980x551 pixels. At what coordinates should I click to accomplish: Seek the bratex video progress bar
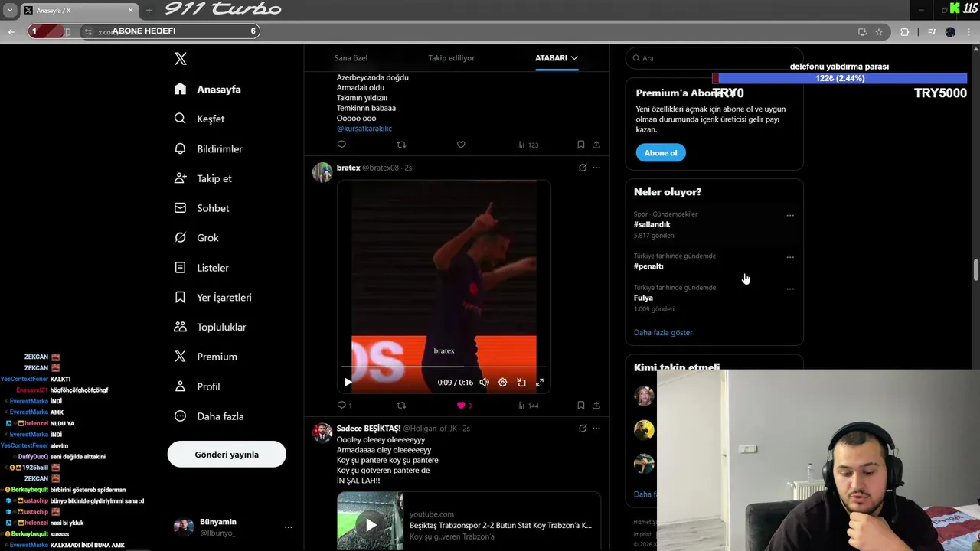(x=444, y=367)
